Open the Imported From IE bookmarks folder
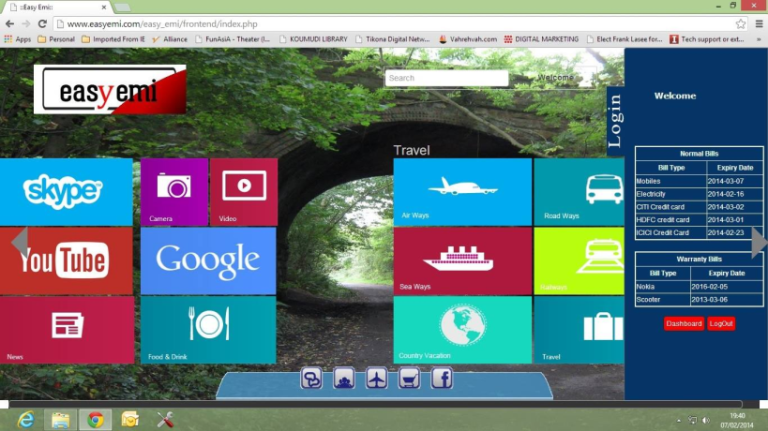 pyautogui.click(x=113, y=39)
